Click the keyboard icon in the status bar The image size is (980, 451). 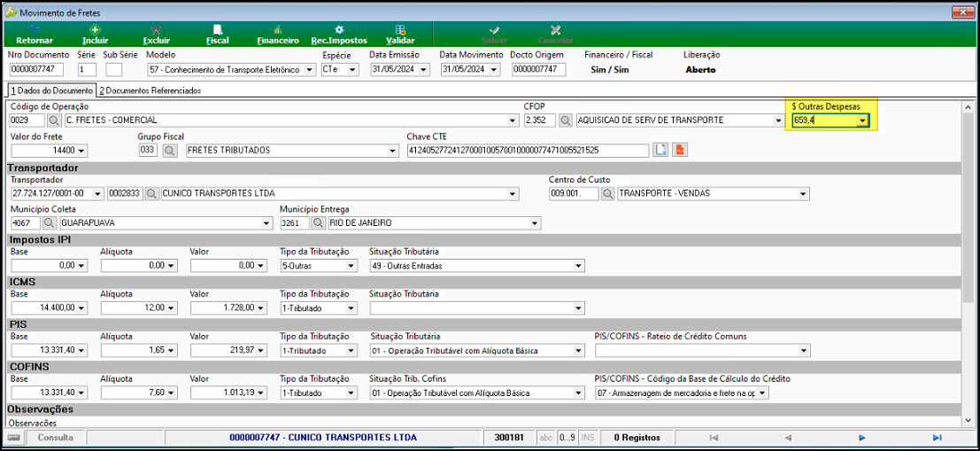(16, 437)
